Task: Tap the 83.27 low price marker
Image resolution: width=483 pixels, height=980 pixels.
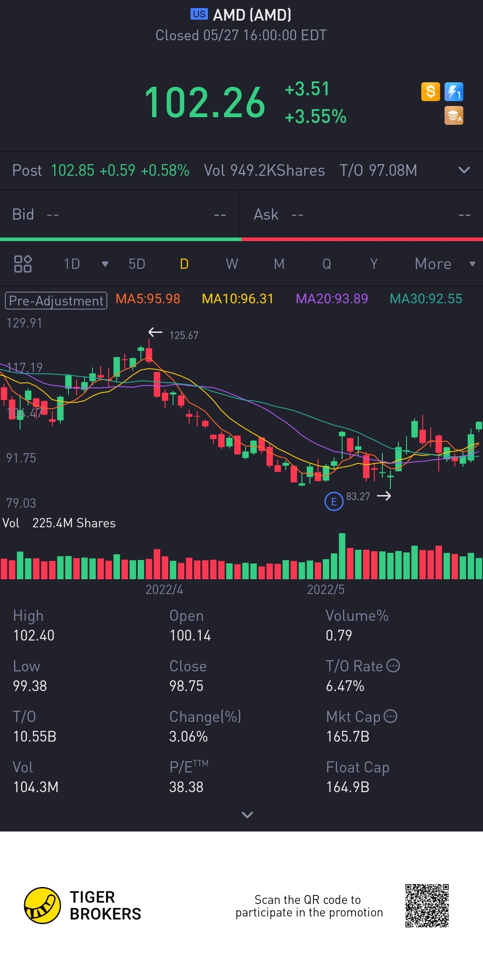Action: [358, 496]
